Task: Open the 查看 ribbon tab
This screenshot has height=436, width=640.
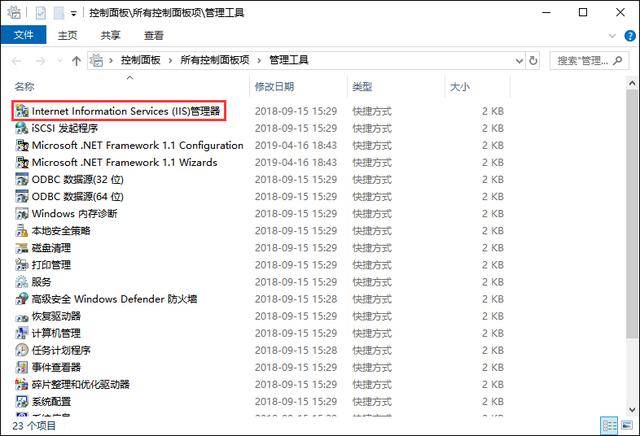Action: pyautogui.click(x=154, y=36)
